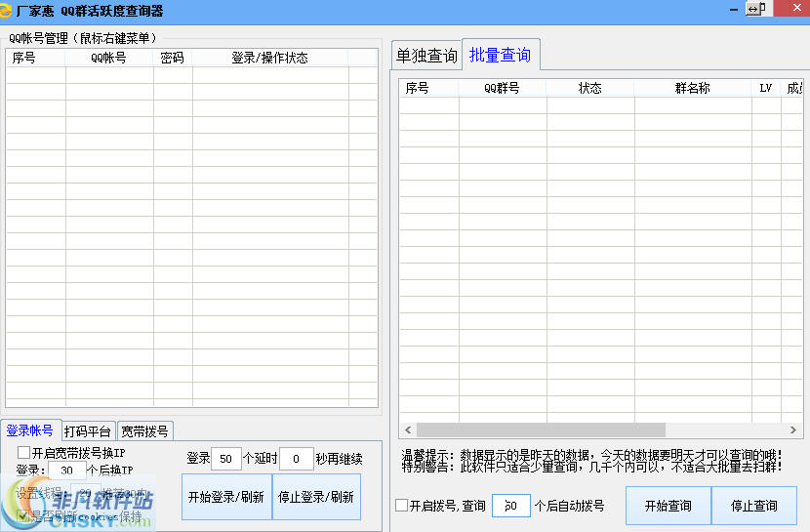
Task: Click the 群名称 column header
Action: tap(693, 88)
